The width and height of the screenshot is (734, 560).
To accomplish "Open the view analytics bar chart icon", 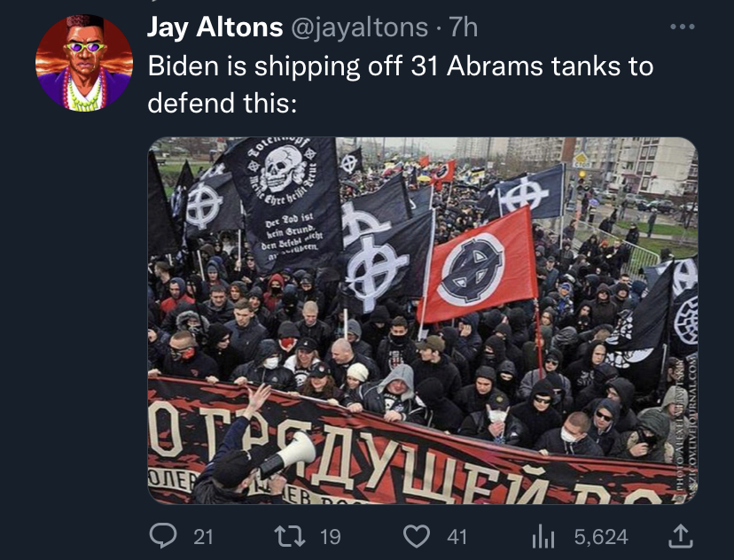I will [543, 537].
